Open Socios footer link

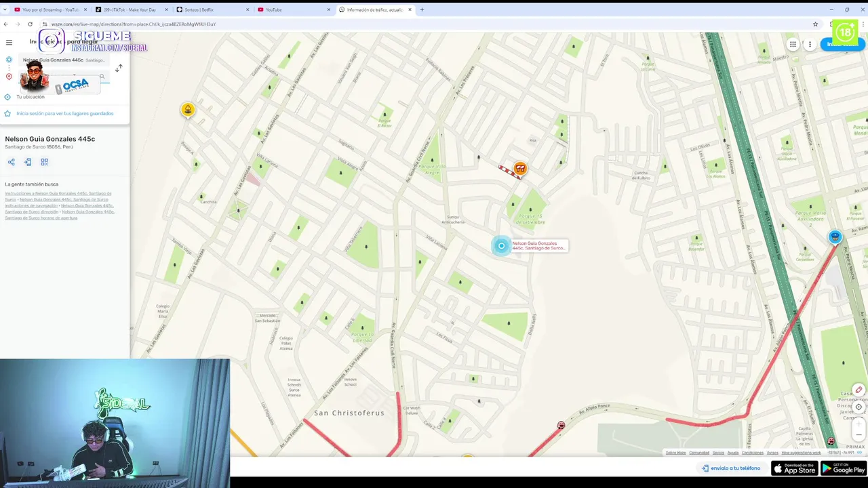click(718, 453)
